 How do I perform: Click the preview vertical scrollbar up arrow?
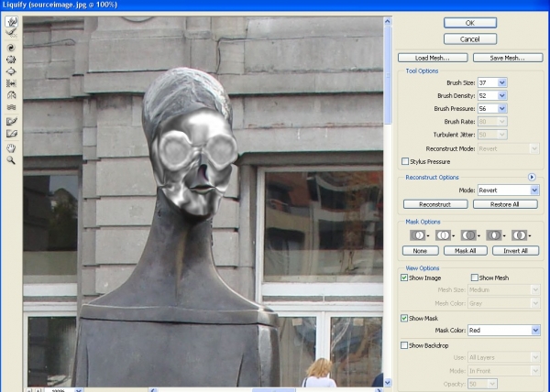click(388, 21)
